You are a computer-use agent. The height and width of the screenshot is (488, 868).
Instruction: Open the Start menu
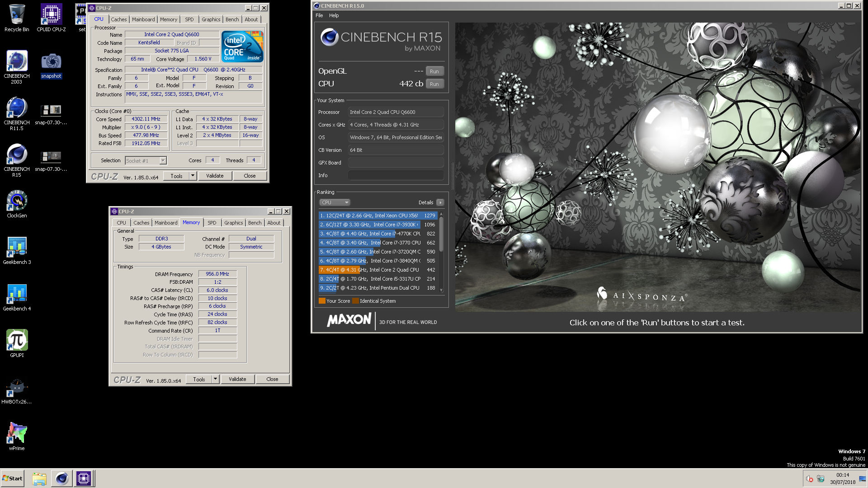point(12,479)
